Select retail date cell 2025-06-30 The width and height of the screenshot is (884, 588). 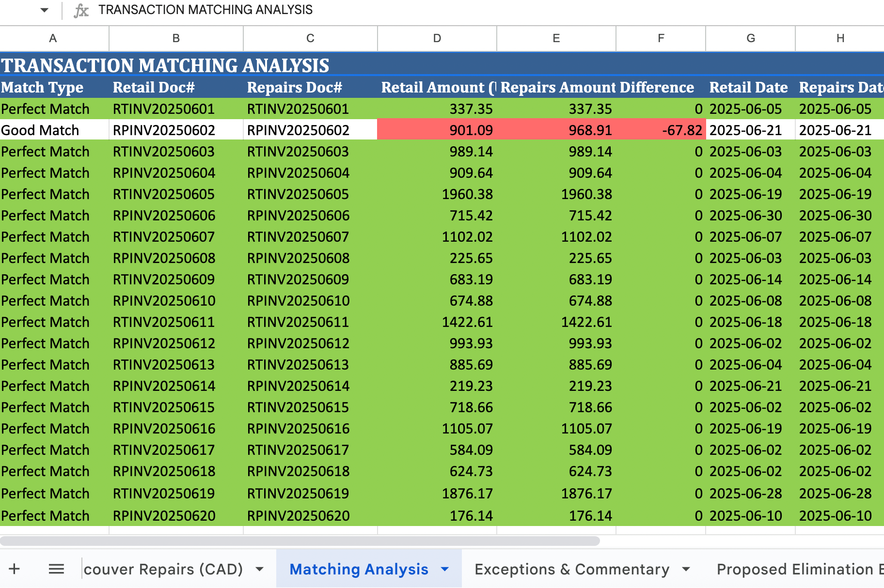click(751, 215)
